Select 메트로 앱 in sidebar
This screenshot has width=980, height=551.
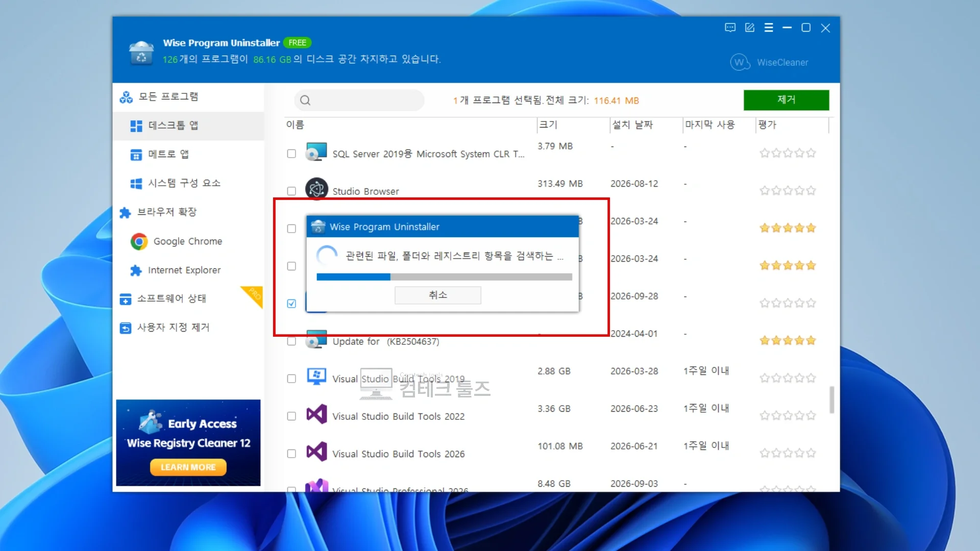(x=188, y=154)
